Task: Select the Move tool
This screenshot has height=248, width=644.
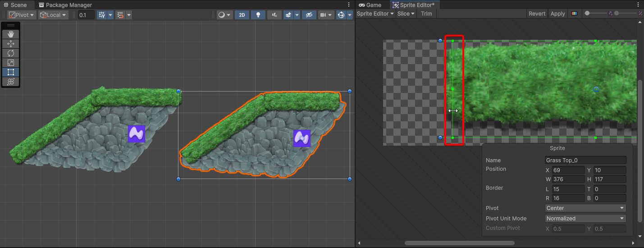Action: 11,44
